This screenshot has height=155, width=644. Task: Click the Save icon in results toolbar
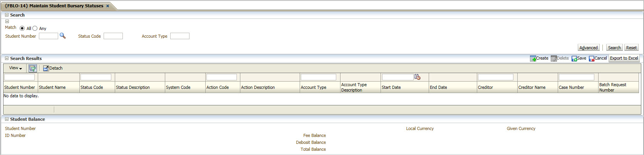[574, 58]
